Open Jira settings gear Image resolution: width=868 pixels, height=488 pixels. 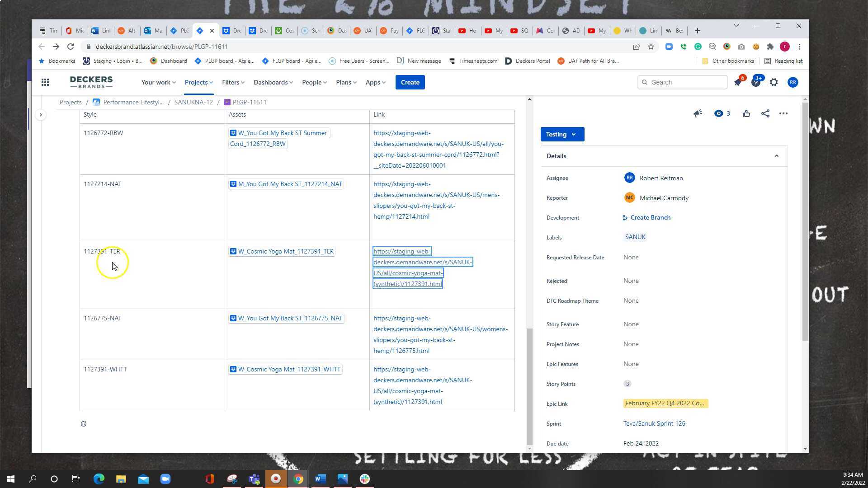[x=774, y=82]
